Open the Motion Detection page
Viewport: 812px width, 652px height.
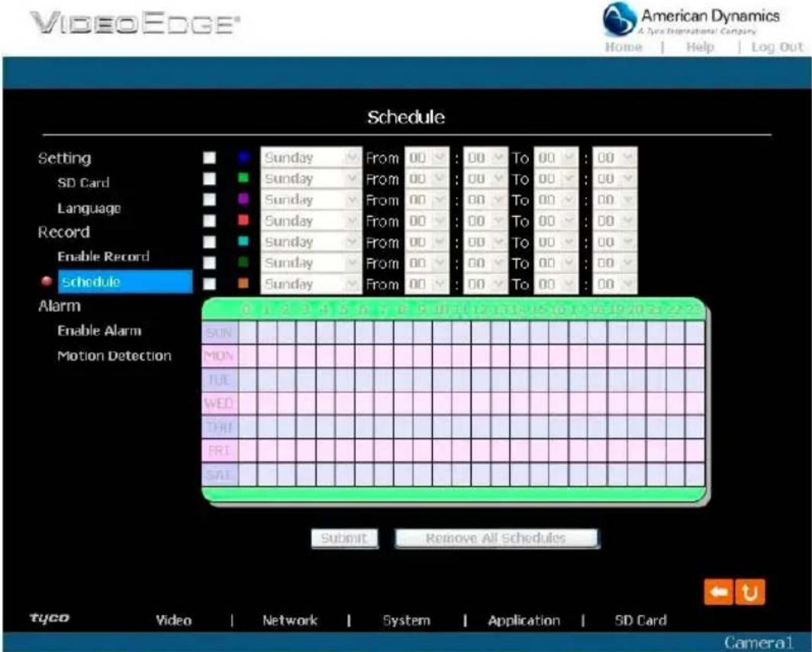[114, 356]
